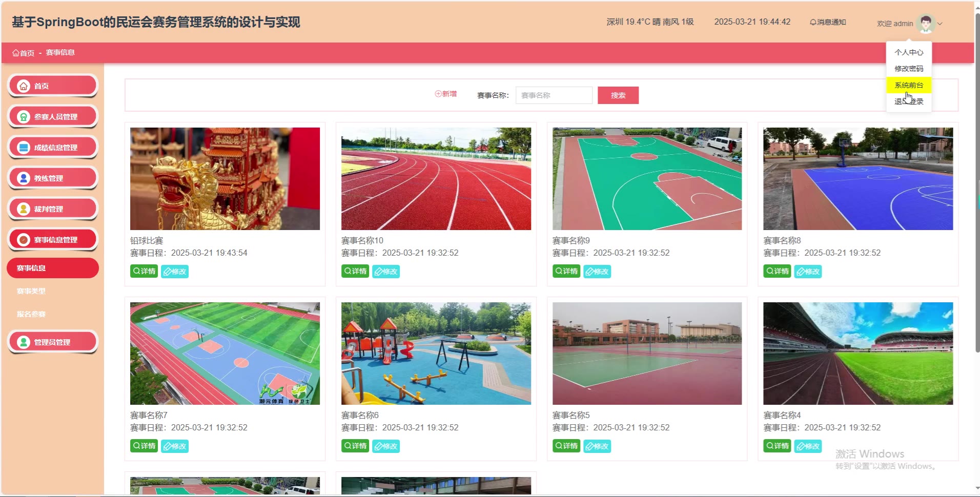Select the 赛事名称8 blue court image
This screenshot has height=497, width=980.
pos(858,179)
